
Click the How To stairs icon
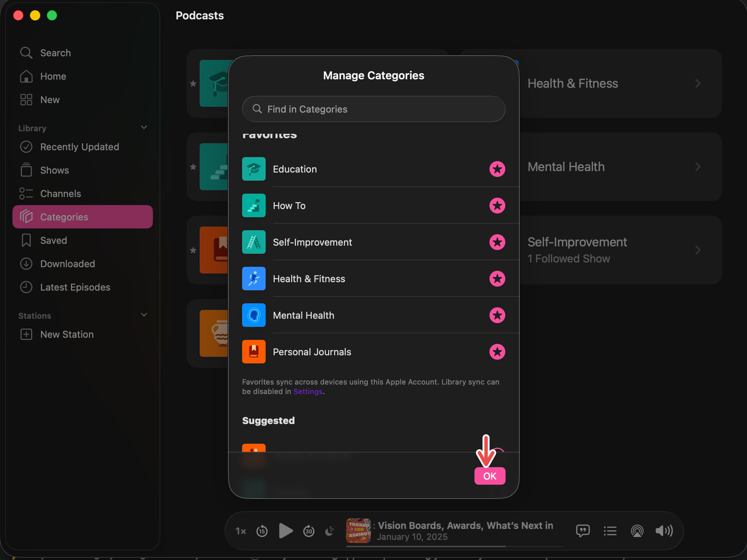[254, 205]
